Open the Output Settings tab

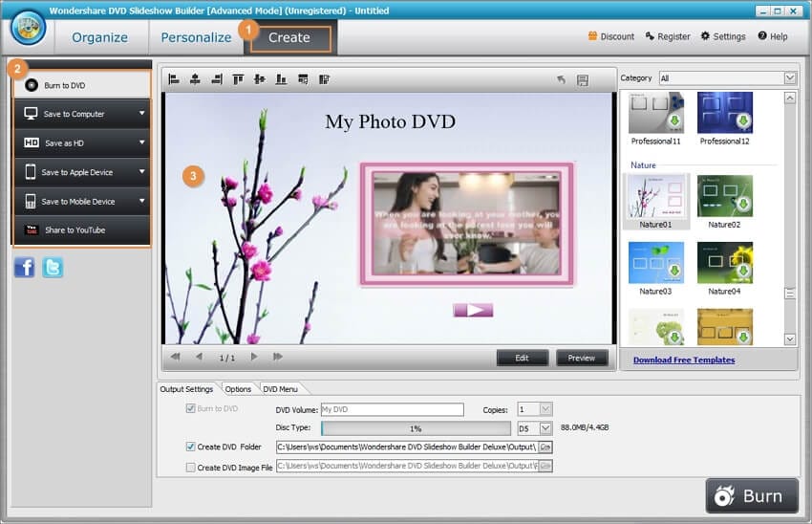click(x=186, y=389)
